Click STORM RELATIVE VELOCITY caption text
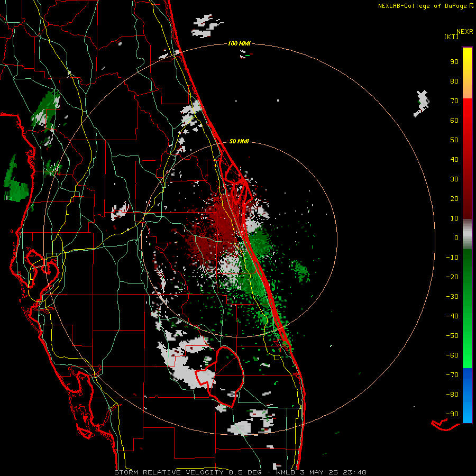Screen dimensions: 476x476 pos(169,472)
